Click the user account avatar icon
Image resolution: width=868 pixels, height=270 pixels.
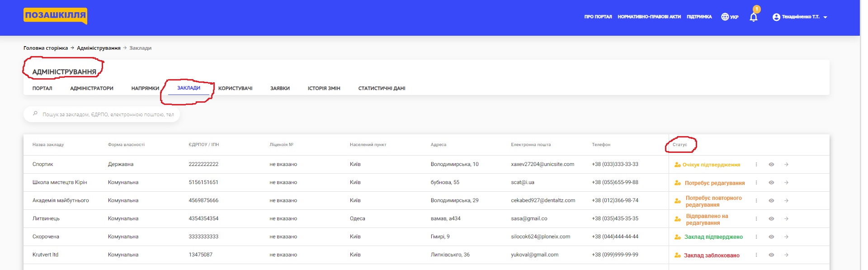[x=776, y=17]
